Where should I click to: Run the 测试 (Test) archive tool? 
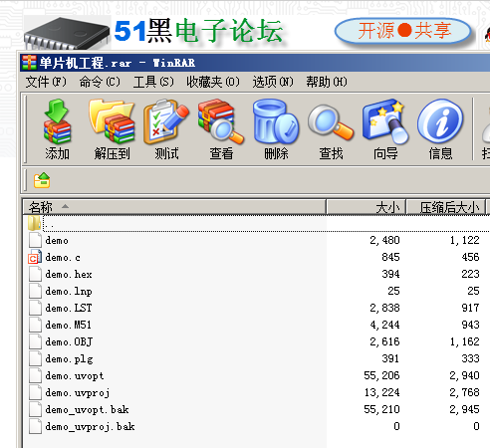(x=166, y=121)
